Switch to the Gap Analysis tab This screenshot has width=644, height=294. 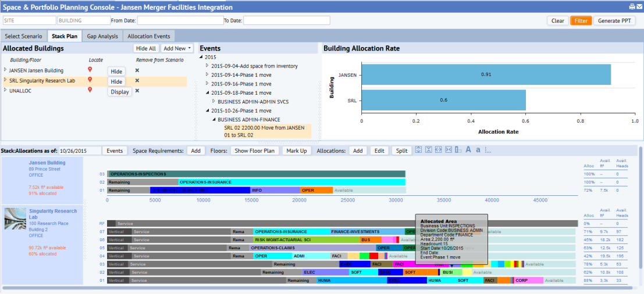coord(102,36)
